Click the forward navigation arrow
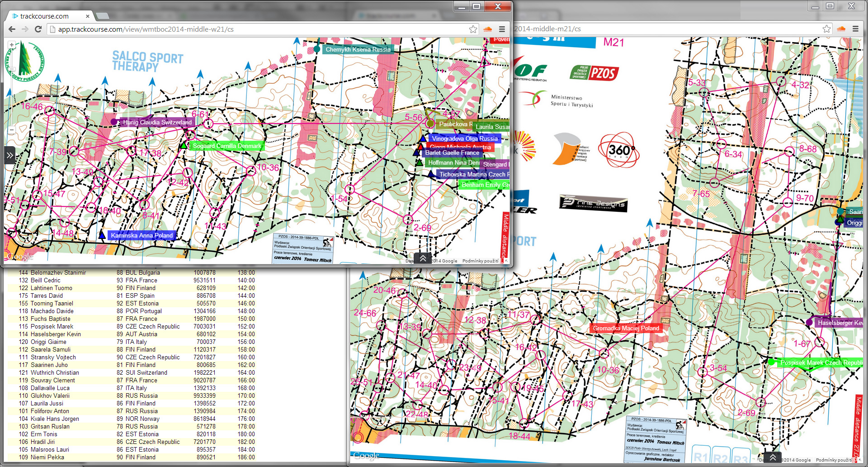This screenshot has width=868, height=467. pos(25,29)
